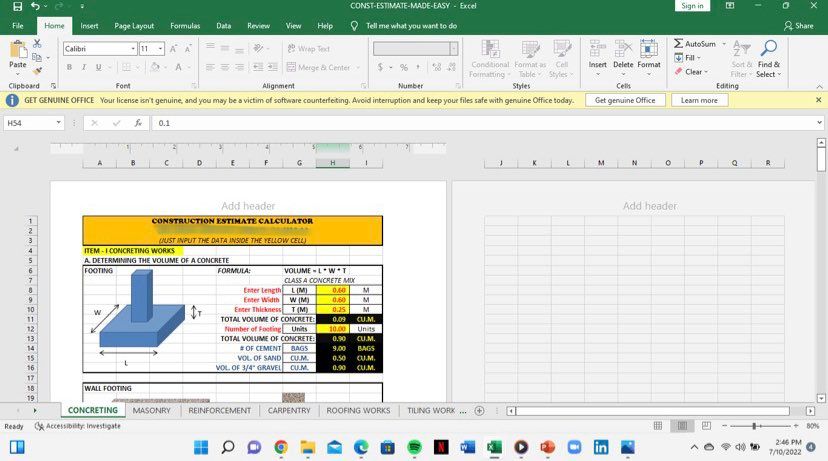Click the Accounting dollar format icon
The width and height of the screenshot is (828, 461).
pos(380,67)
